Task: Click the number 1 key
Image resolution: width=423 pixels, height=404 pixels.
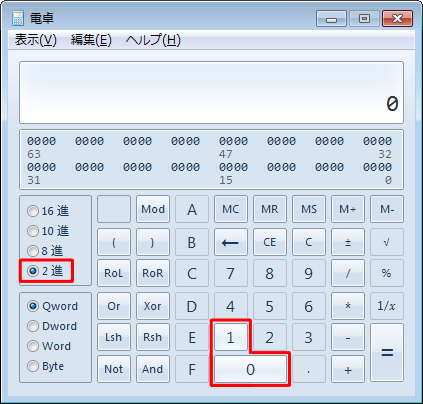Action: click(231, 337)
